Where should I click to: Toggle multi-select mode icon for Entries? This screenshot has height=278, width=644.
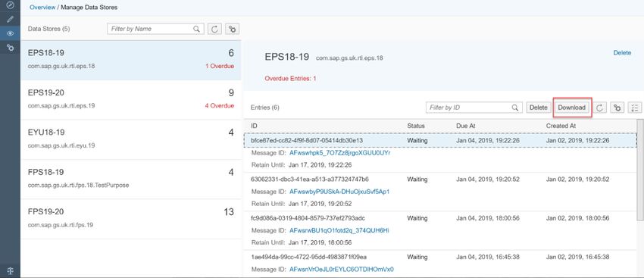pos(635,108)
